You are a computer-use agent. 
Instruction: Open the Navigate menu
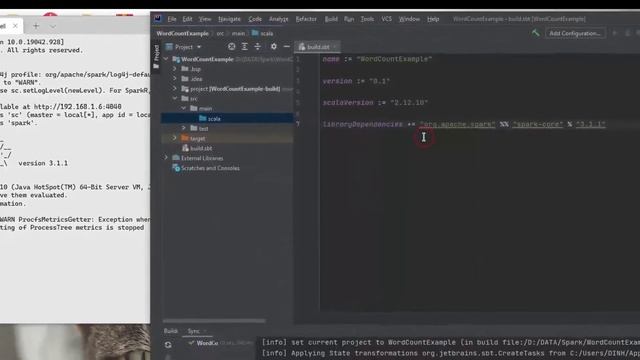(x=229, y=19)
